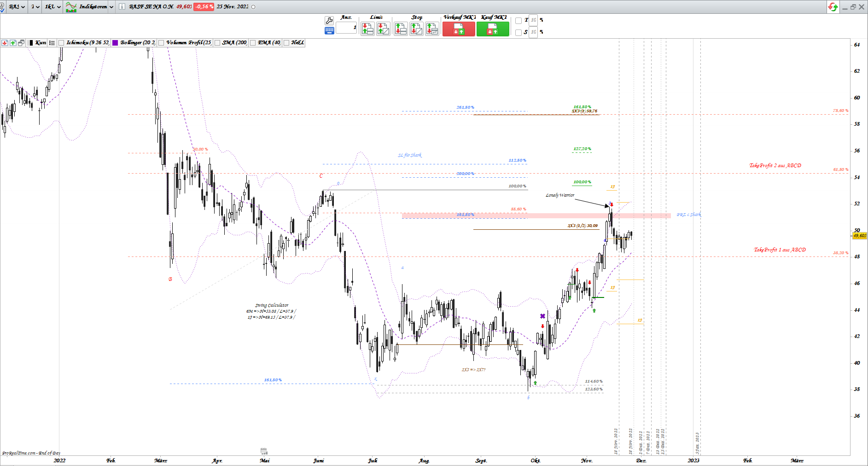Click the yellow 49,605 price marker
The width and height of the screenshot is (868, 466).
(x=859, y=236)
